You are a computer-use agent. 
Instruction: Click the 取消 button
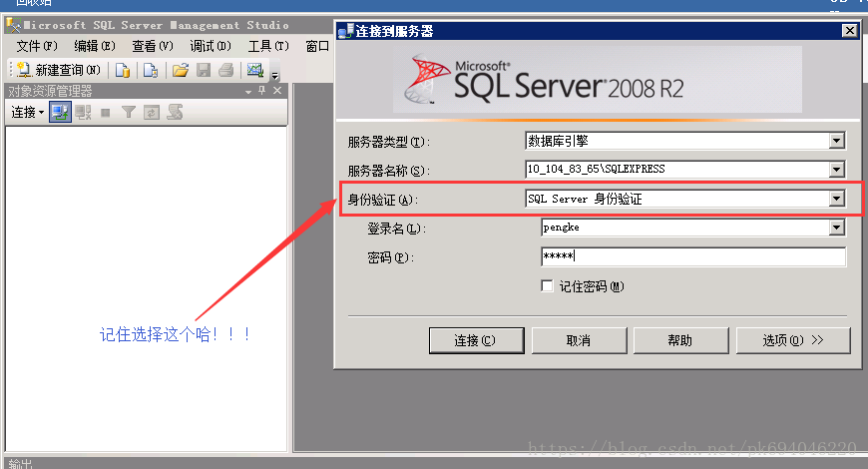coord(579,340)
